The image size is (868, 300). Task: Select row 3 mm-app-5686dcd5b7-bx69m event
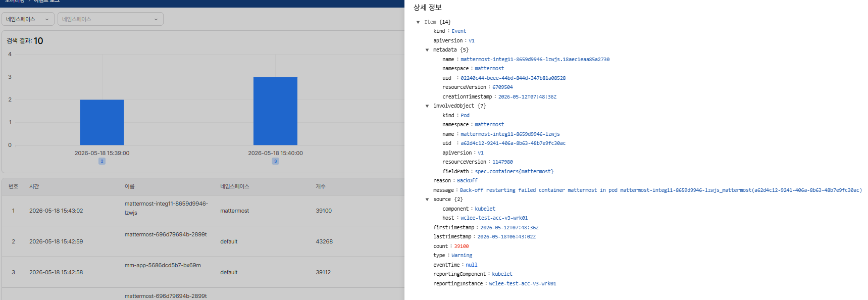[203, 272]
